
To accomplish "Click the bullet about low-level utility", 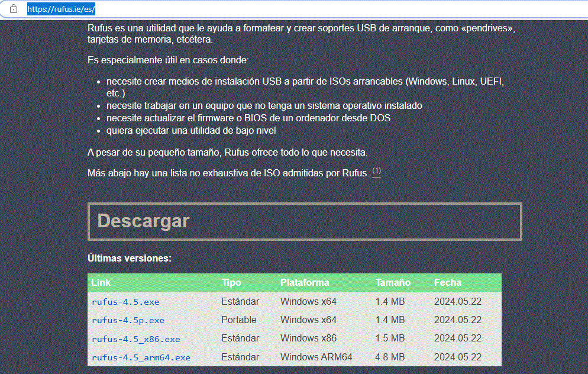I will tap(191, 130).
